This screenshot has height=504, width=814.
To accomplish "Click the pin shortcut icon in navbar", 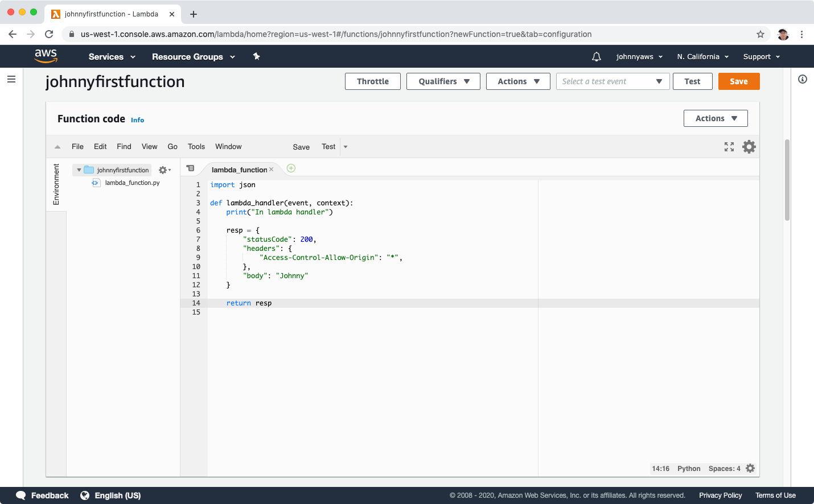I will tap(257, 56).
